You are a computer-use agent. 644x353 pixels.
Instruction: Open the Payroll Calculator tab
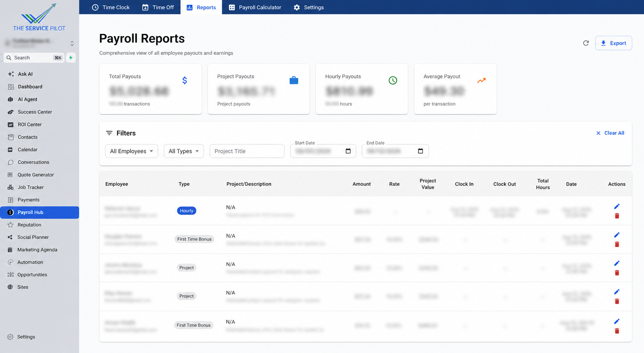255,7
